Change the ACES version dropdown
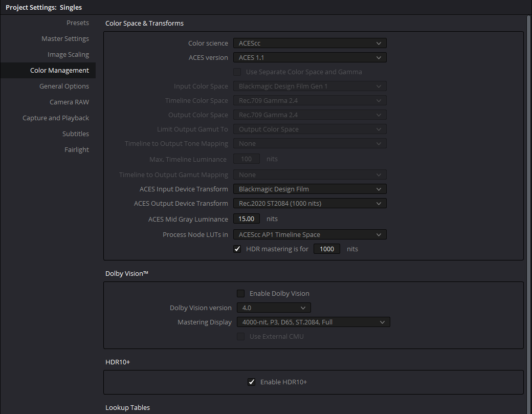Viewport: 532px width, 414px height. 310,58
